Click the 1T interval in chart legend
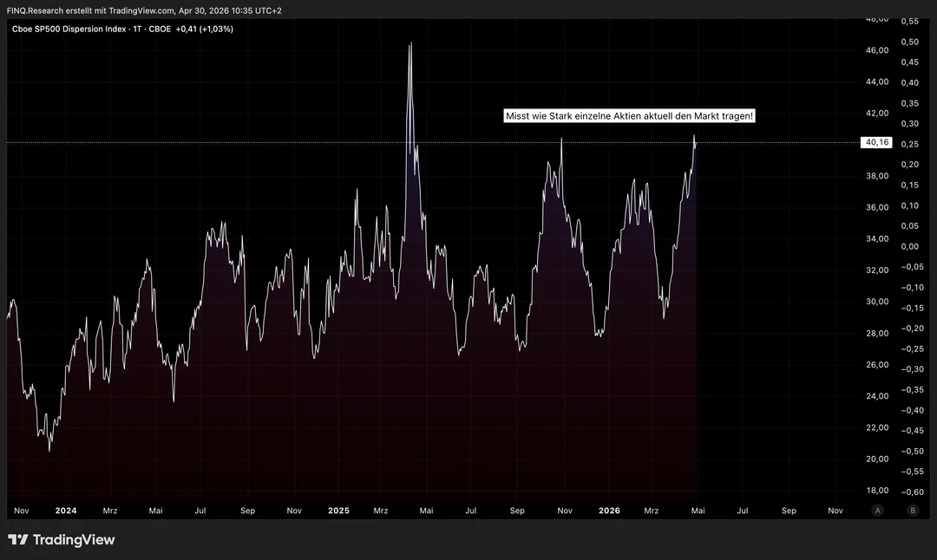This screenshot has width=937, height=560. [x=137, y=29]
